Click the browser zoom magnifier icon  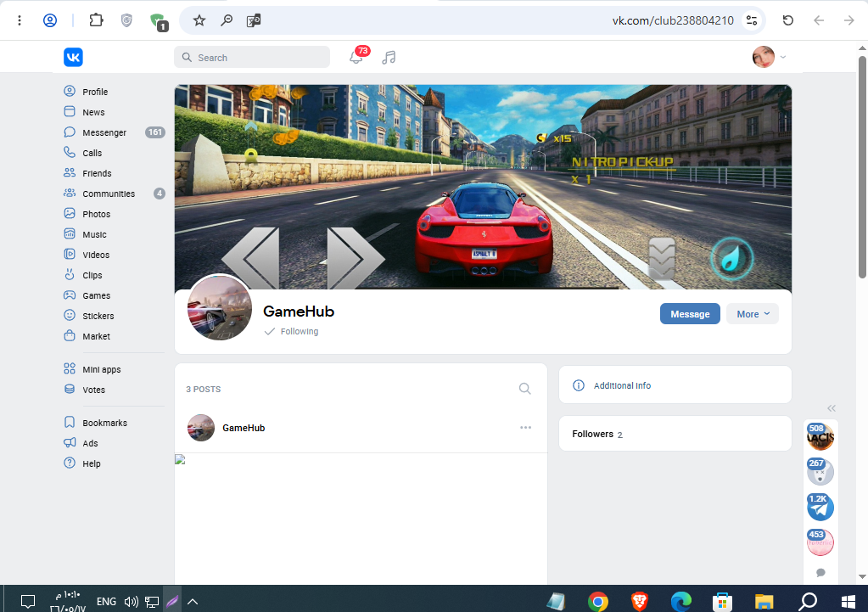(227, 20)
